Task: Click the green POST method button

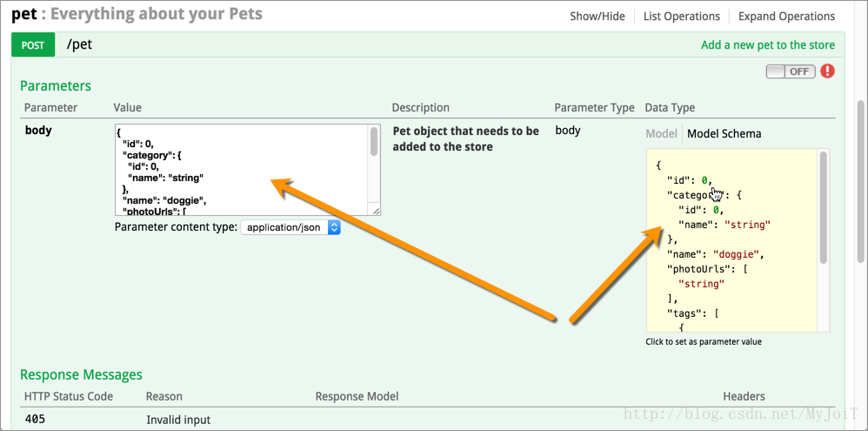Action: [x=33, y=45]
